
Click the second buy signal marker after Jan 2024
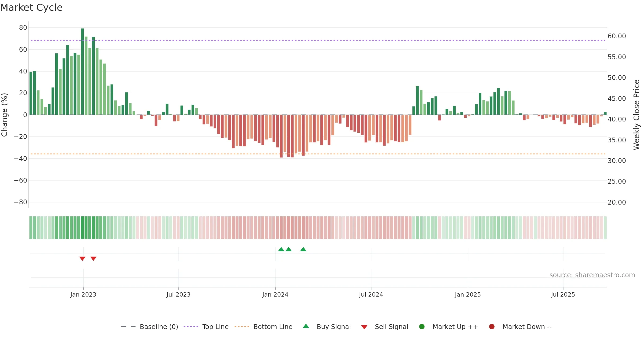point(289,249)
